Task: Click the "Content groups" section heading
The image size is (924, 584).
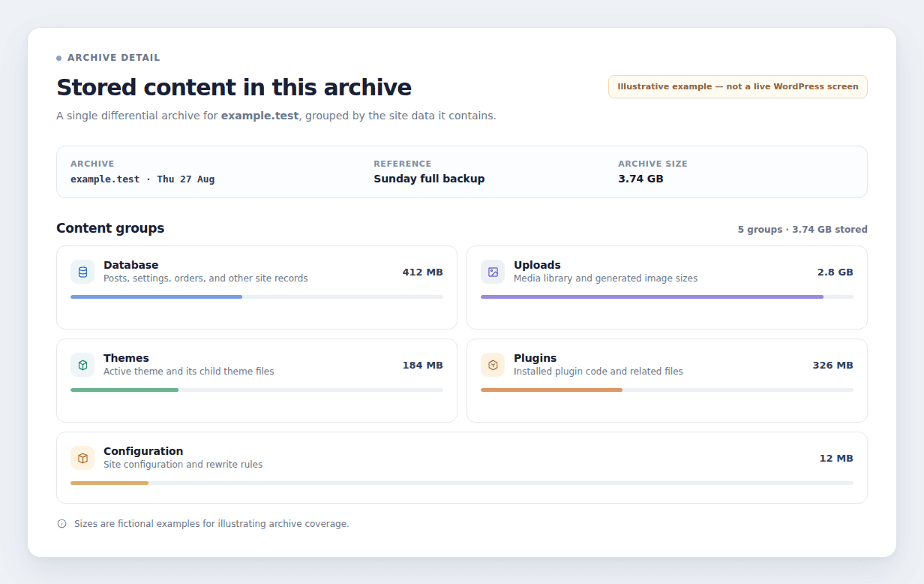Action: (110, 228)
